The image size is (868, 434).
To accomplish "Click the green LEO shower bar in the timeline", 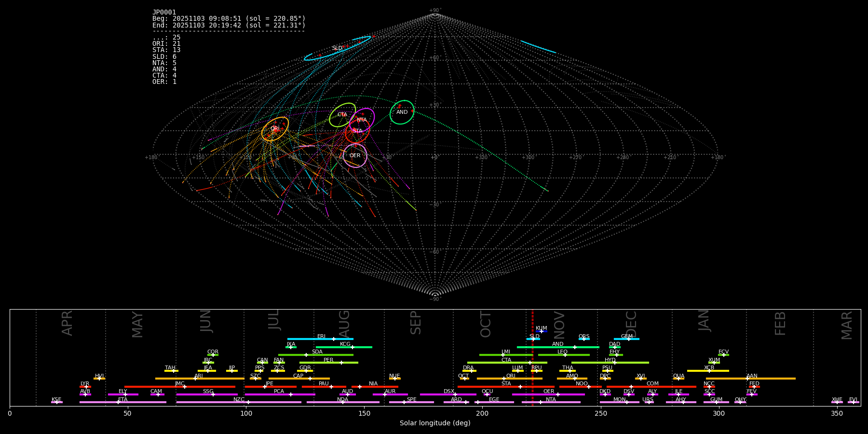I will tap(563, 355).
